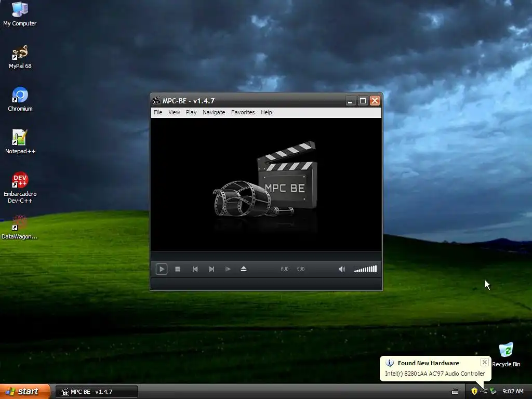The width and height of the screenshot is (532, 399).
Task: Open the Navigate menu
Action: pyautogui.click(x=214, y=112)
